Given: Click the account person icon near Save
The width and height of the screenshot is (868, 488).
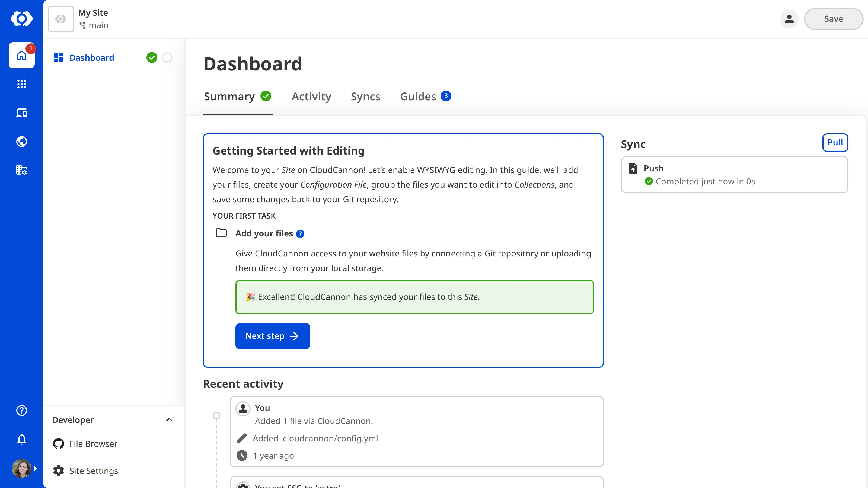Looking at the screenshot, I should pyautogui.click(x=789, y=19).
